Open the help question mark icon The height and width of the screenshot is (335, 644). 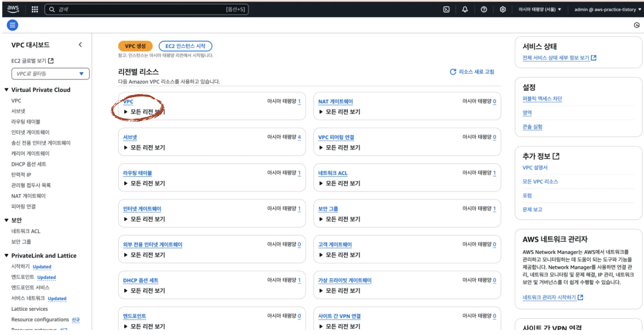(484, 9)
